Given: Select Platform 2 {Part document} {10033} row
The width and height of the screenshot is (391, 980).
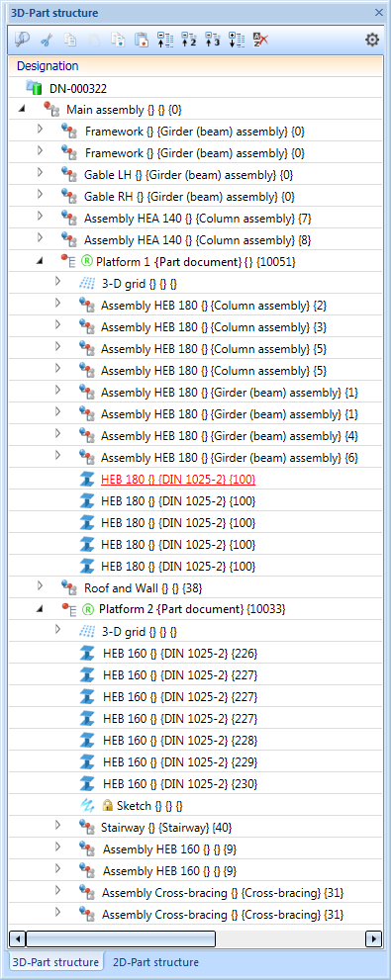Looking at the screenshot, I should point(196,608).
